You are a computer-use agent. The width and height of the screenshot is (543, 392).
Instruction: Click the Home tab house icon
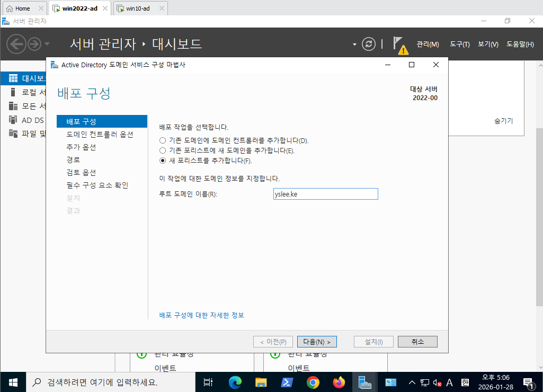click(x=10, y=8)
